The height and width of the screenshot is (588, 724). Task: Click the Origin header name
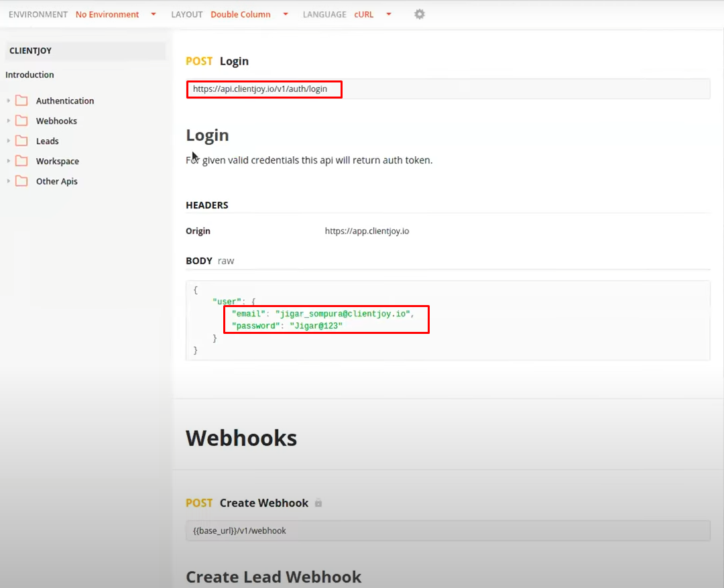(x=198, y=231)
